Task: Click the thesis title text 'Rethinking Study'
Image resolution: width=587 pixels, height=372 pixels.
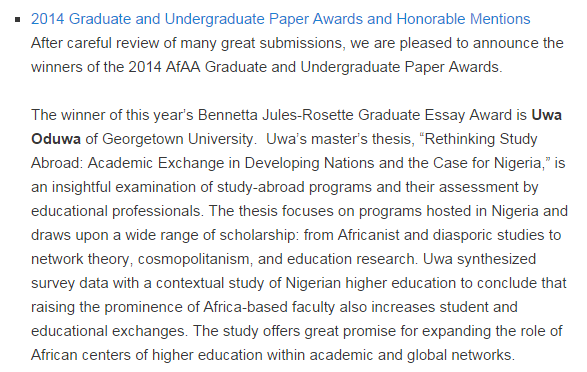Action: tap(481, 139)
